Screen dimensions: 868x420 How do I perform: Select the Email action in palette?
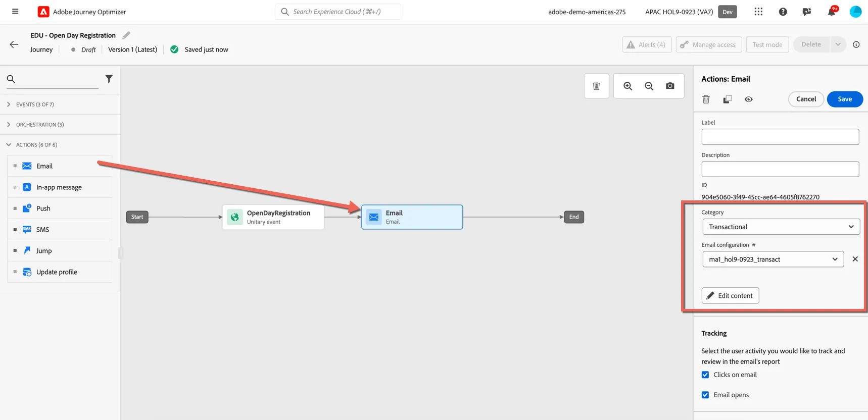60,166
